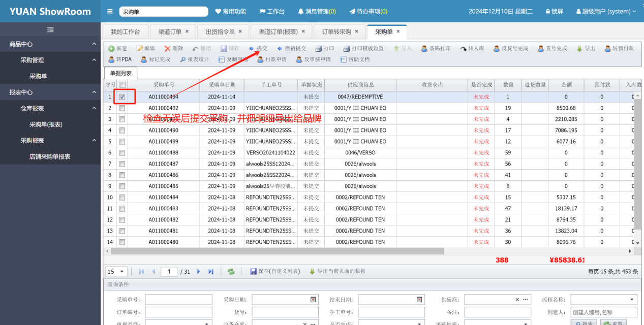Click 转预付款 toolbar button
The height and width of the screenshot is (325, 644).
tap(619, 49)
